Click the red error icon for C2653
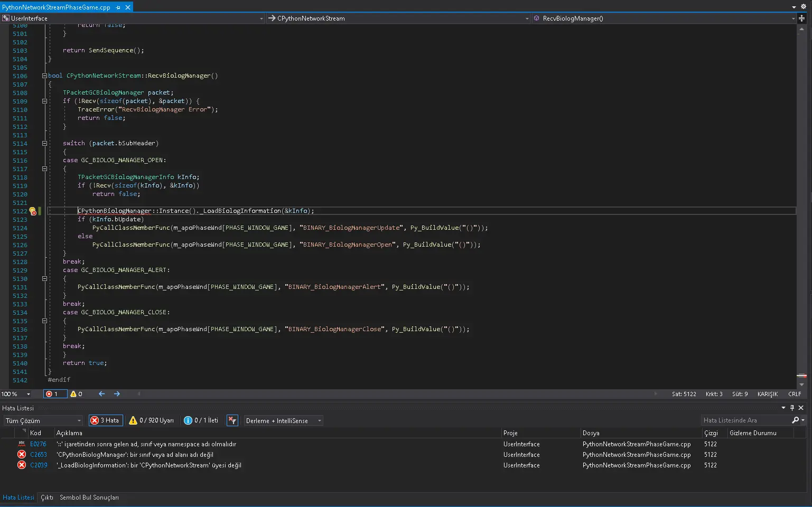812x507 pixels. click(x=22, y=455)
